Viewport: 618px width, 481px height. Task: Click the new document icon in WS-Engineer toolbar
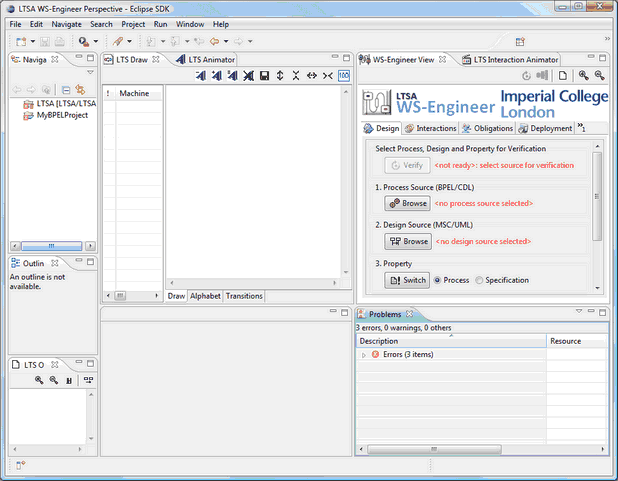(x=563, y=76)
